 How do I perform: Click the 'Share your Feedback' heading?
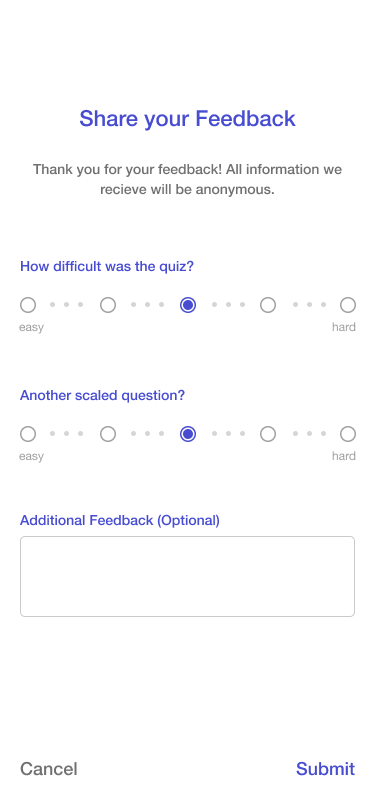188,119
